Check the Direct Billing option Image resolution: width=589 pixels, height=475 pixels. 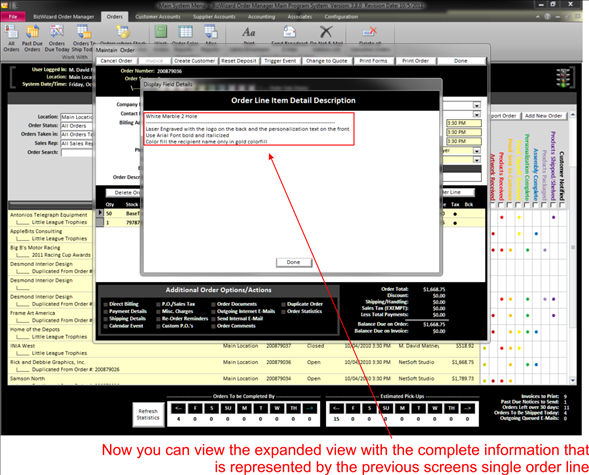(x=106, y=304)
